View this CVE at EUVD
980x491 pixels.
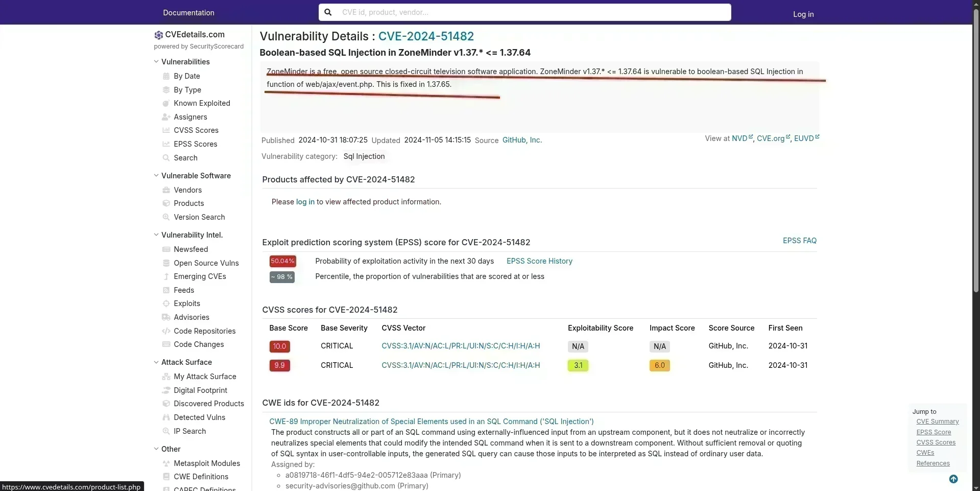(806, 138)
